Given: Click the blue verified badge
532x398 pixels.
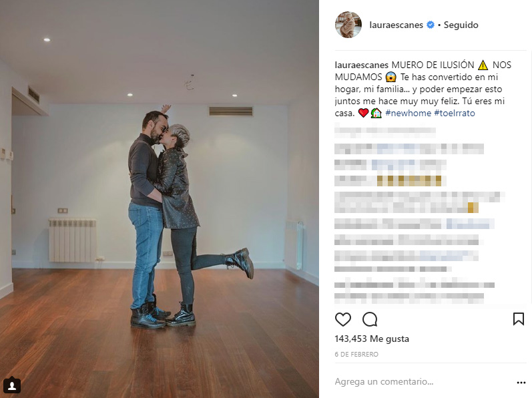Looking at the screenshot, I should click(x=431, y=25).
